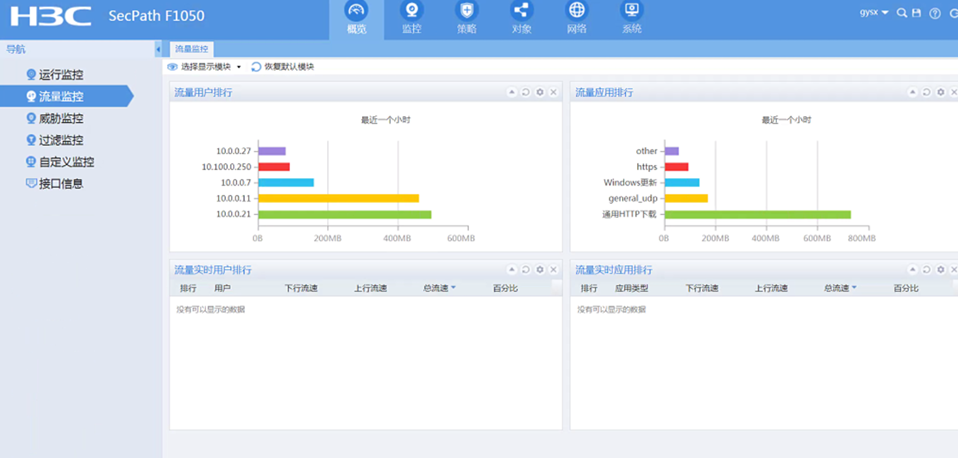Open the 监控 (Monitor) top navigation icon
Viewport: 958px width, 458px height.
[x=412, y=18]
